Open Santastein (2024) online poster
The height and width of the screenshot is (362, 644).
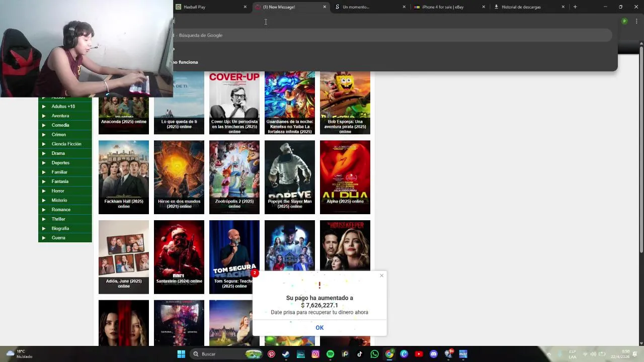pyautogui.click(x=179, y=257)
